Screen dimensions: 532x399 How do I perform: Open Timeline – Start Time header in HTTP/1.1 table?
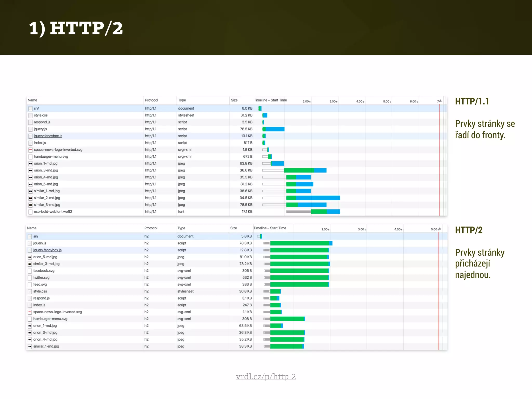[270, 100]
